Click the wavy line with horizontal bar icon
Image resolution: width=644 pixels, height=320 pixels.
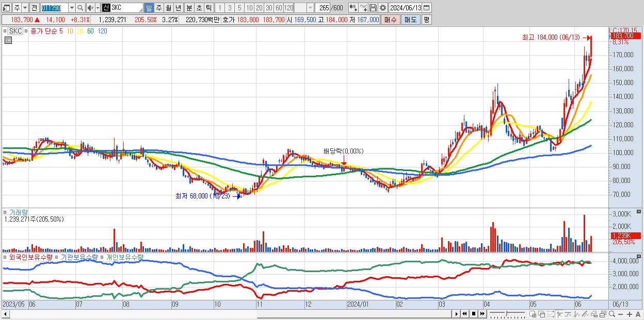coord(568,314)
